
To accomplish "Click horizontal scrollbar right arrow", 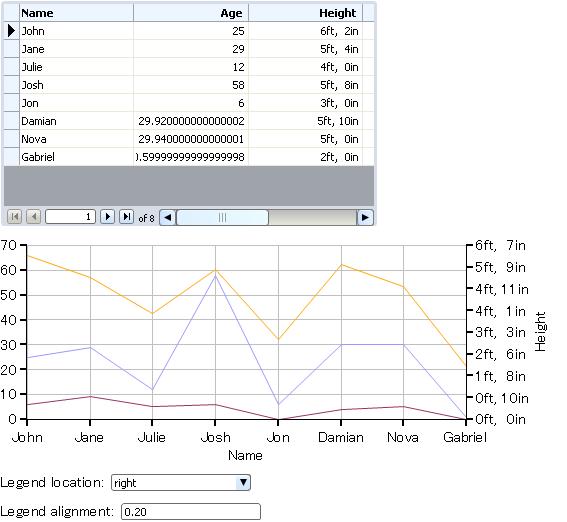I will click(x=365, y=218).
